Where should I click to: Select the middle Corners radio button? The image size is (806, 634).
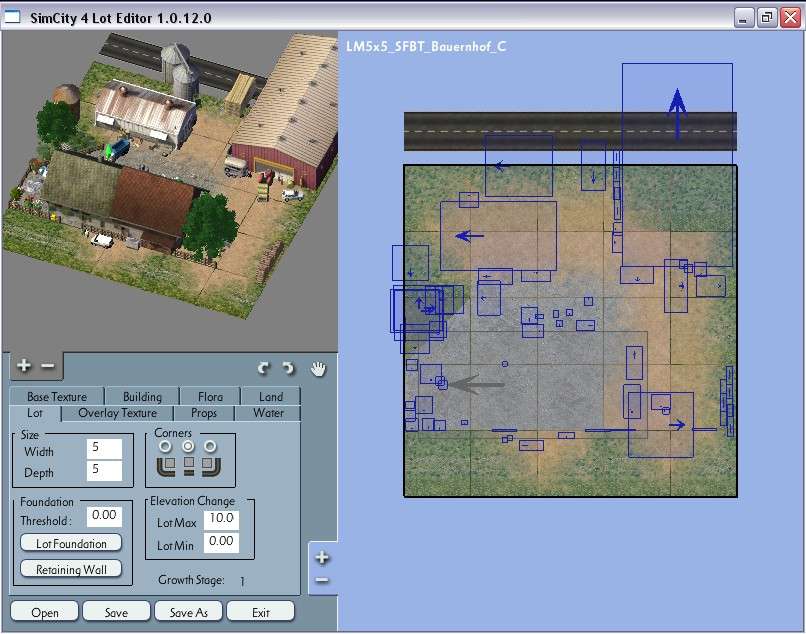pos(189,446)
